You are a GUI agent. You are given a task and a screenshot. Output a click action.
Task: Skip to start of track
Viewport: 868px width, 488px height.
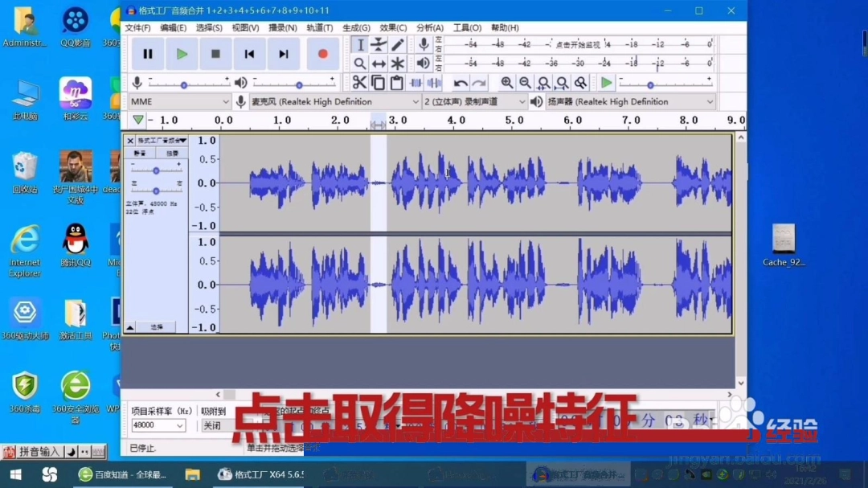coord(249,54)
